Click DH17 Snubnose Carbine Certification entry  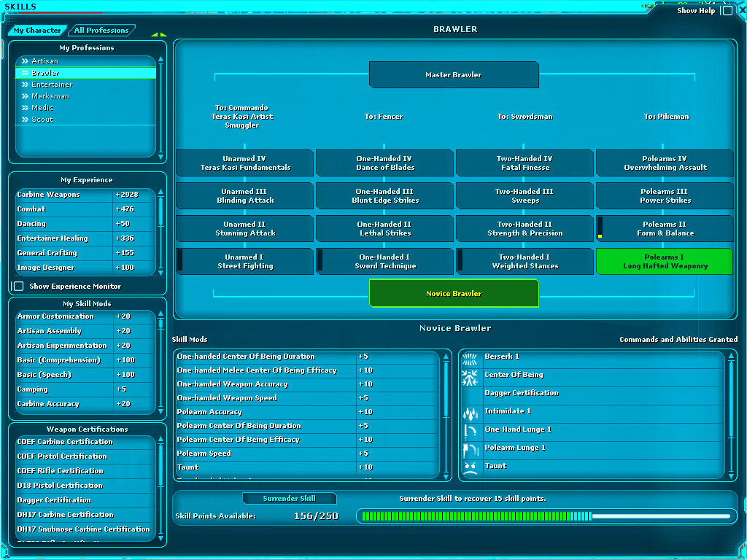(x=86, y=529)
